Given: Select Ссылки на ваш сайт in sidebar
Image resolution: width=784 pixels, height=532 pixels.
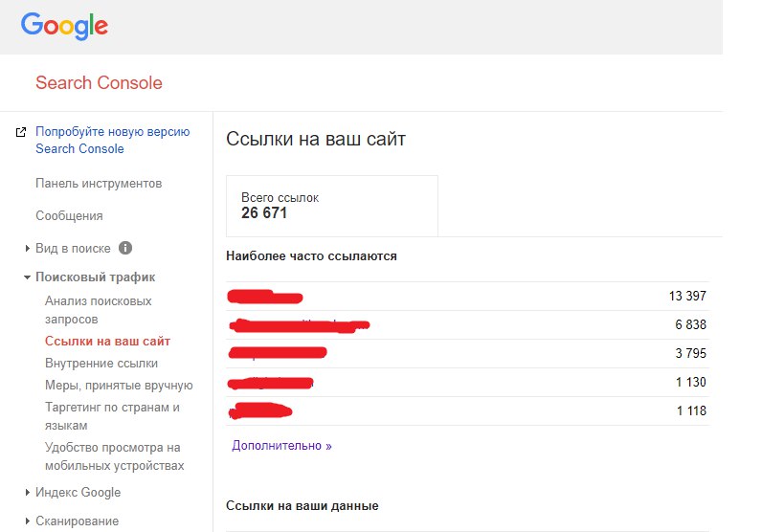Looking at the screenshot, I should click(107, 341).
